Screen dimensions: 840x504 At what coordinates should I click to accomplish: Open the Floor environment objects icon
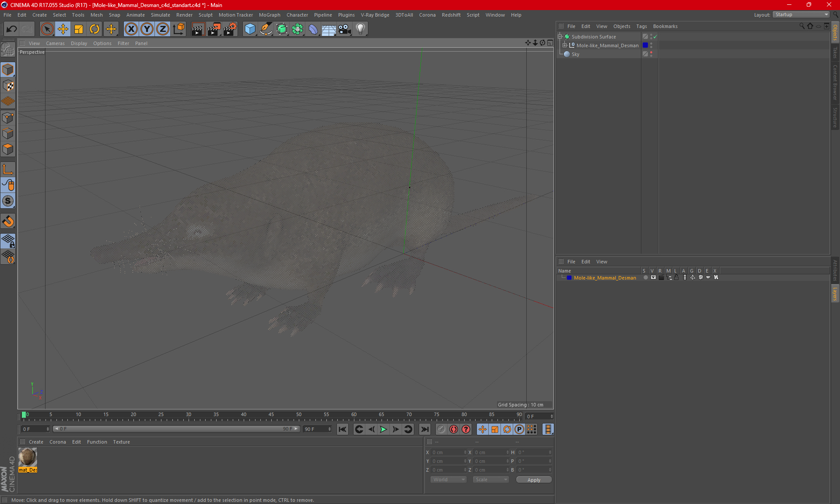click(329, 29)
